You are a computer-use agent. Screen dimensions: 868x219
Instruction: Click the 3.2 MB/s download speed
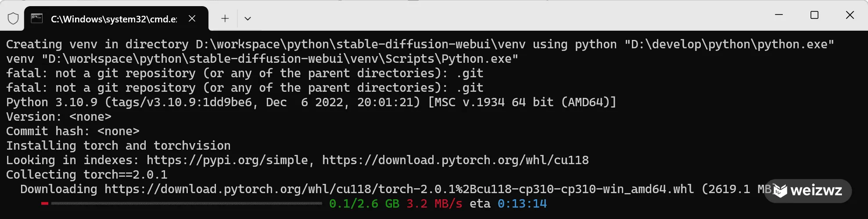coord(434,204)
